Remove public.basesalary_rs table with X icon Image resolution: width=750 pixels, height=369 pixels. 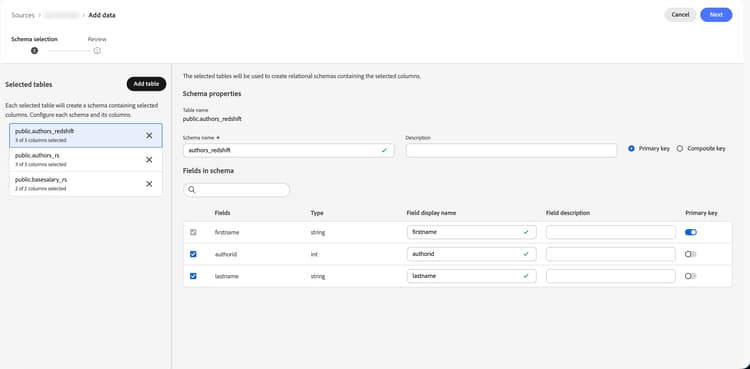[x=149, y=184]
